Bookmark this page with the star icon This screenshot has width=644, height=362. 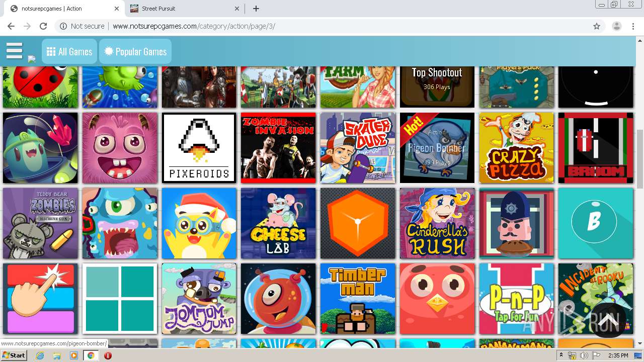(597, 26)
